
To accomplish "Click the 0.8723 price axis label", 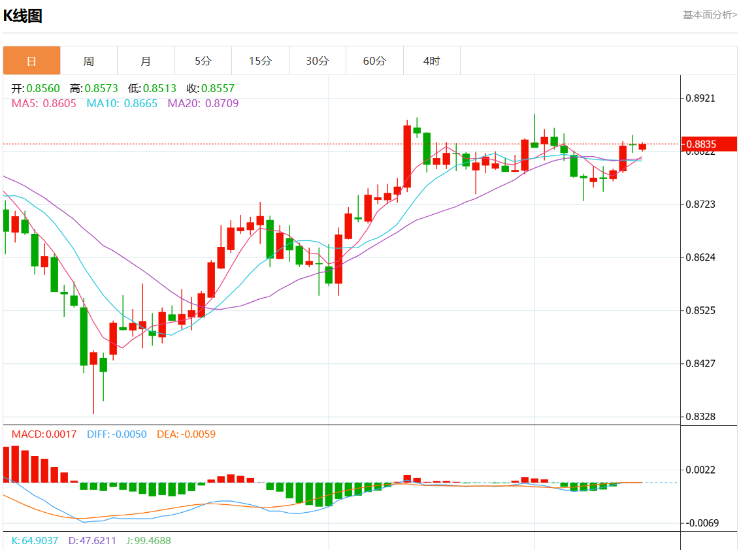I will pos(700,204).
